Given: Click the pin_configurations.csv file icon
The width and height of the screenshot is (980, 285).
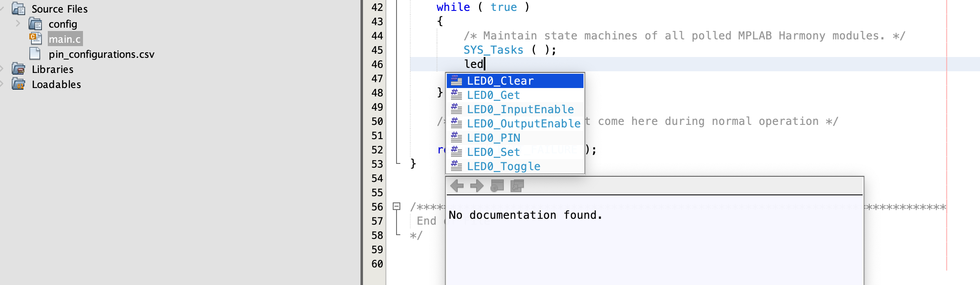Looking at the screenshot, I should coord(35,54).
